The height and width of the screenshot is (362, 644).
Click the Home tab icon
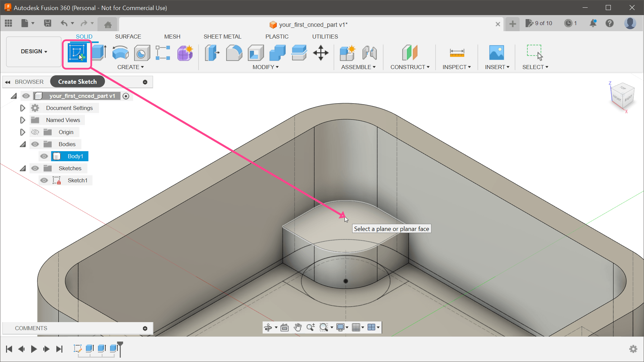click(108, 24)
